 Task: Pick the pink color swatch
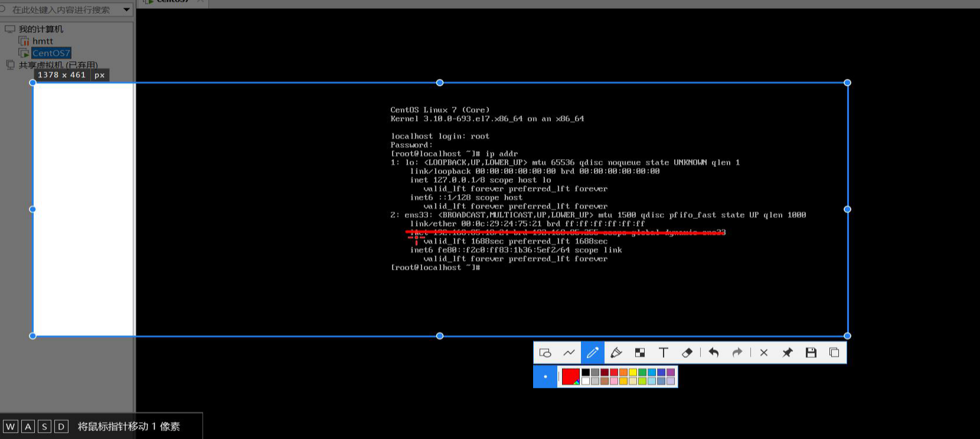tap(614, 381)
